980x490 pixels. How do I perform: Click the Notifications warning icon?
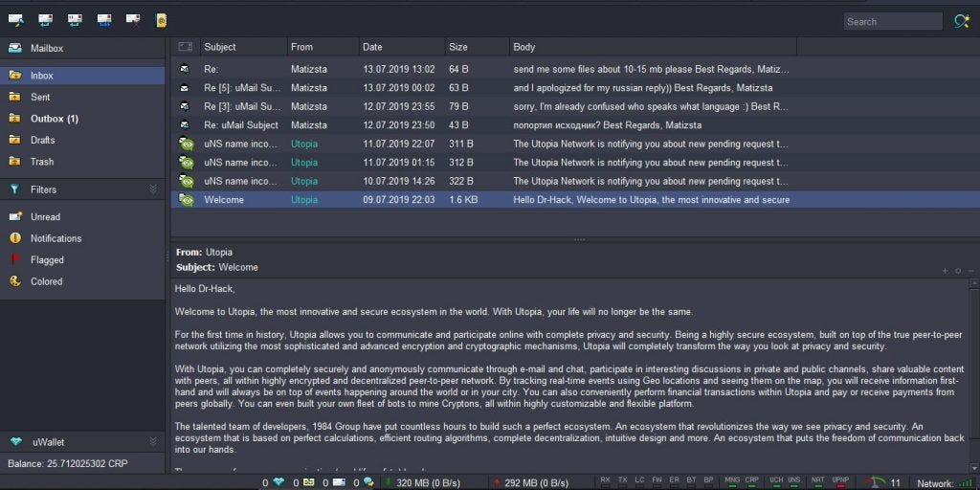[x=15, y=238]
